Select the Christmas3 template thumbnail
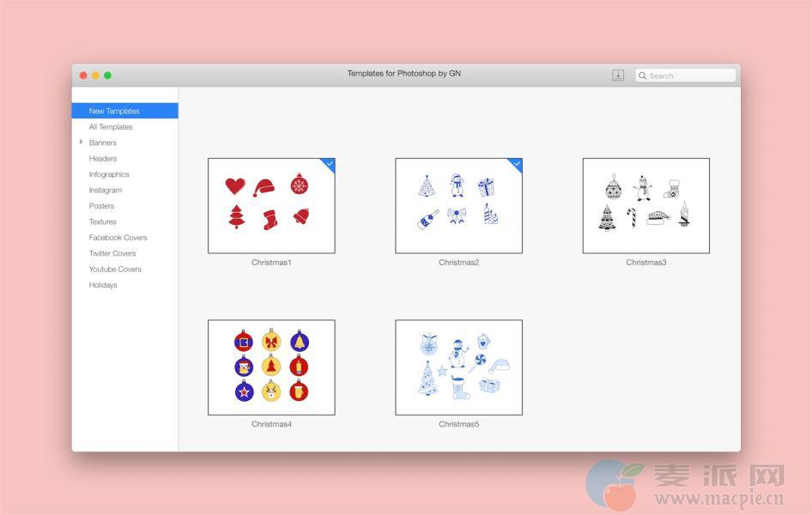The image size is (812, 515). [x=645, y=206]
